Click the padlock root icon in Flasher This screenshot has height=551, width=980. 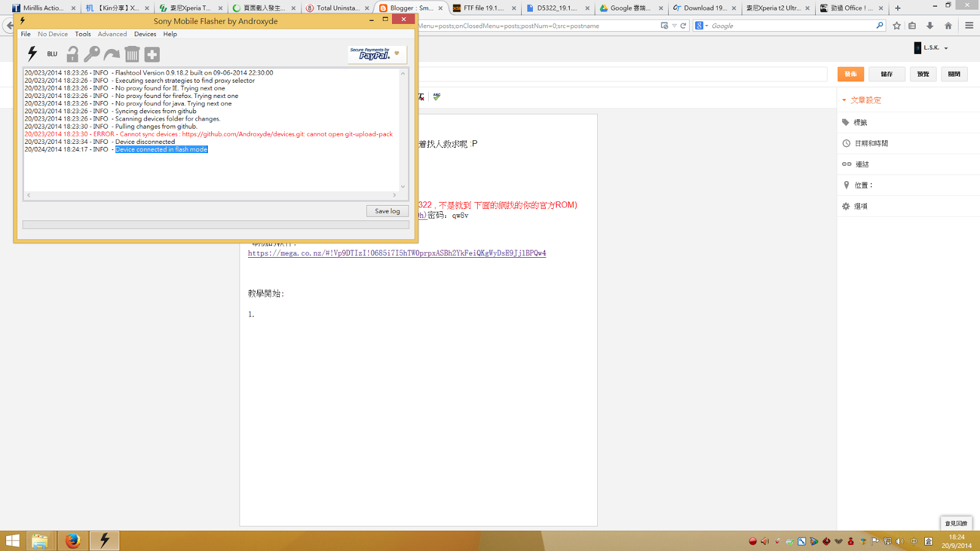pos(72,54)
